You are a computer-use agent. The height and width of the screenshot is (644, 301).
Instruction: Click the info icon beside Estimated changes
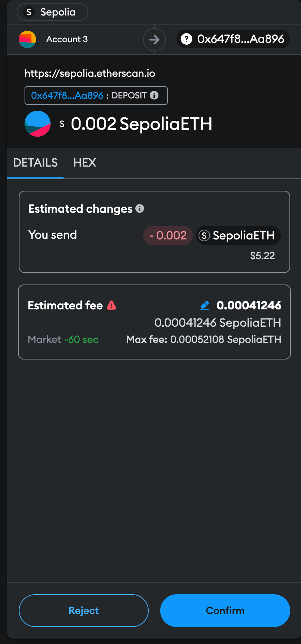tap(140, 208)
